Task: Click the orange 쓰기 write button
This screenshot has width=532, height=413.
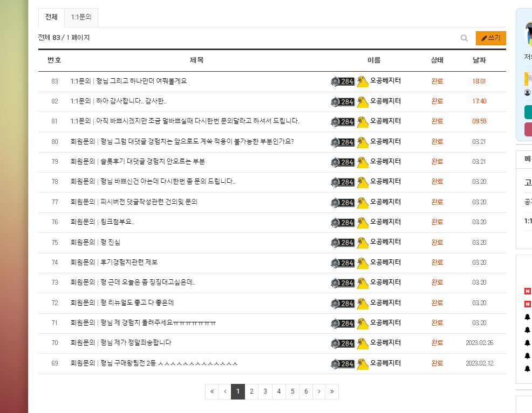Action: [490, 38]
